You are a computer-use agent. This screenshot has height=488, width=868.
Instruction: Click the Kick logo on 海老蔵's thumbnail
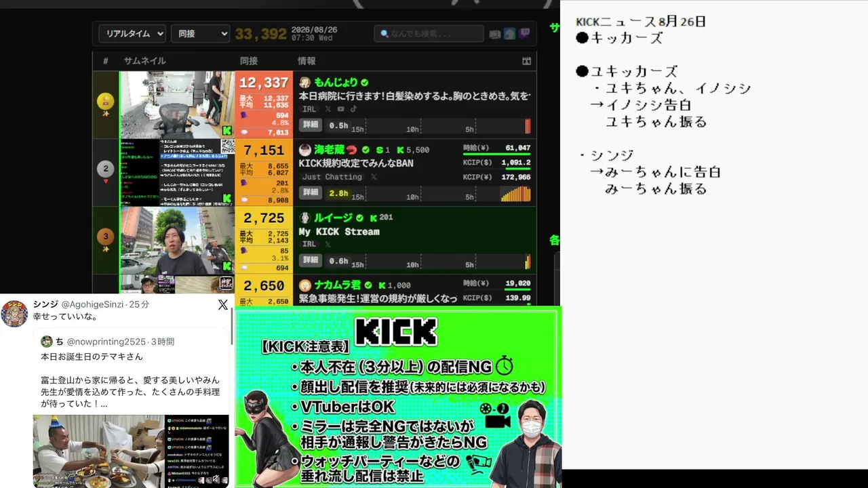coord(227,199)
